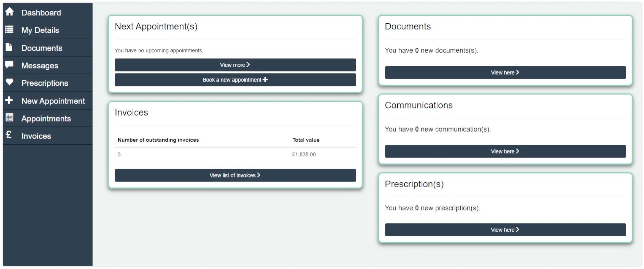Viewport: 644px width, 269px height.
Task: Click the Dashboard home icon
Action: pyautogui.click(x=9, y=12)
